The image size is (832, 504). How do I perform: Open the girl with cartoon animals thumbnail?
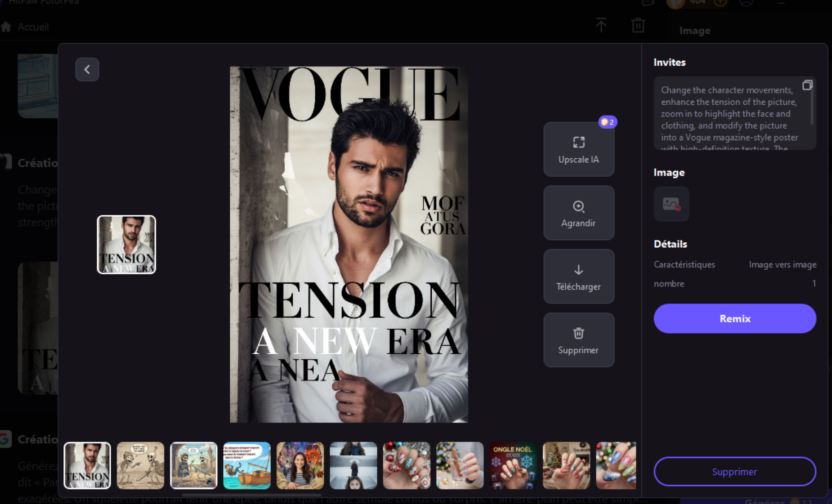(x=300, y=465)
